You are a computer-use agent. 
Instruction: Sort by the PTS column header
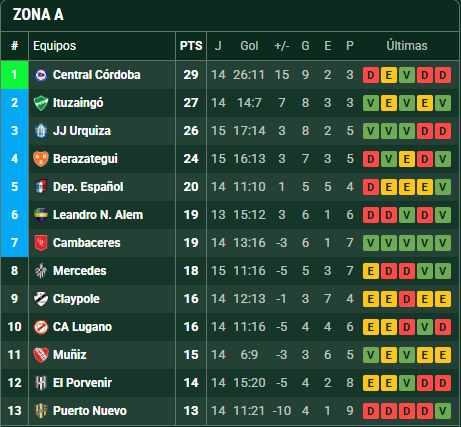(191, 46)
